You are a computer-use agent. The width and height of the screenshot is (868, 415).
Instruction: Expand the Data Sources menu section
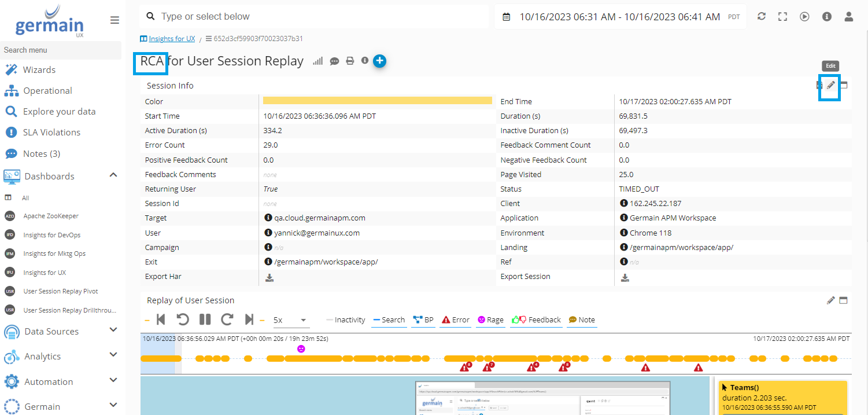[x=113, y=330]
